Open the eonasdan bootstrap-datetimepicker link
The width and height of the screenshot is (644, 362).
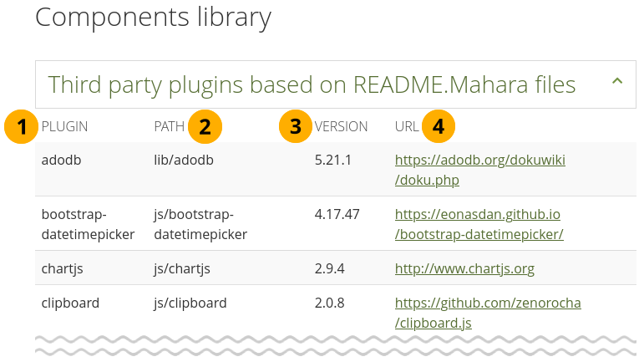point(479,224)
